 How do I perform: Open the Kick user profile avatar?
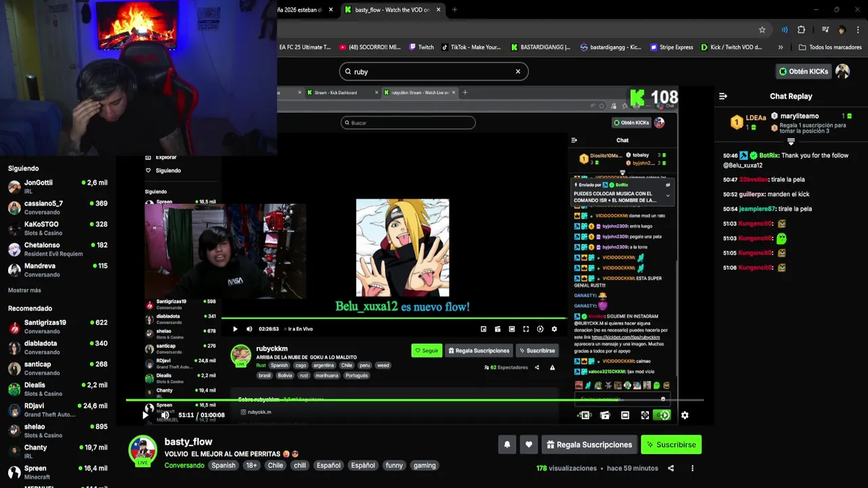point(842,71)
